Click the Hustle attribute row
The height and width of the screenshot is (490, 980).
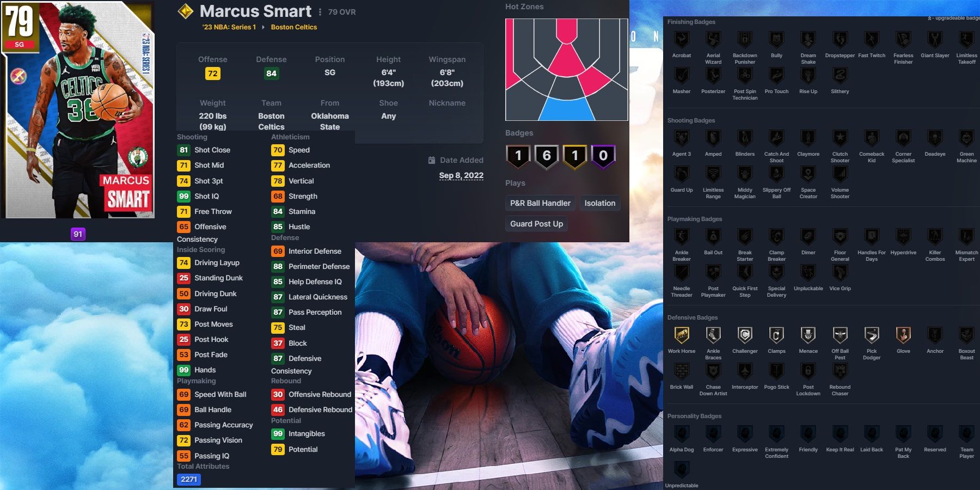click(x=291, y=226)
